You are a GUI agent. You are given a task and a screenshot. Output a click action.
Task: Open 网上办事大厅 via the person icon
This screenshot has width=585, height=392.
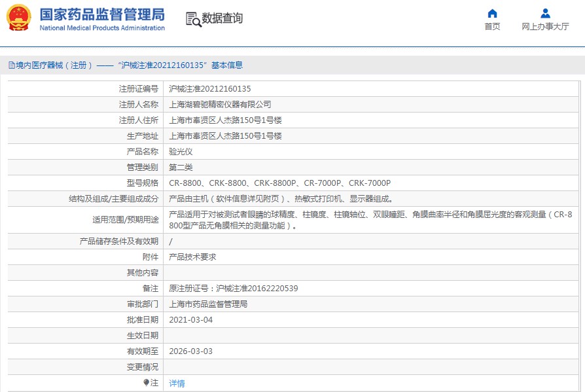coord(545,14)
